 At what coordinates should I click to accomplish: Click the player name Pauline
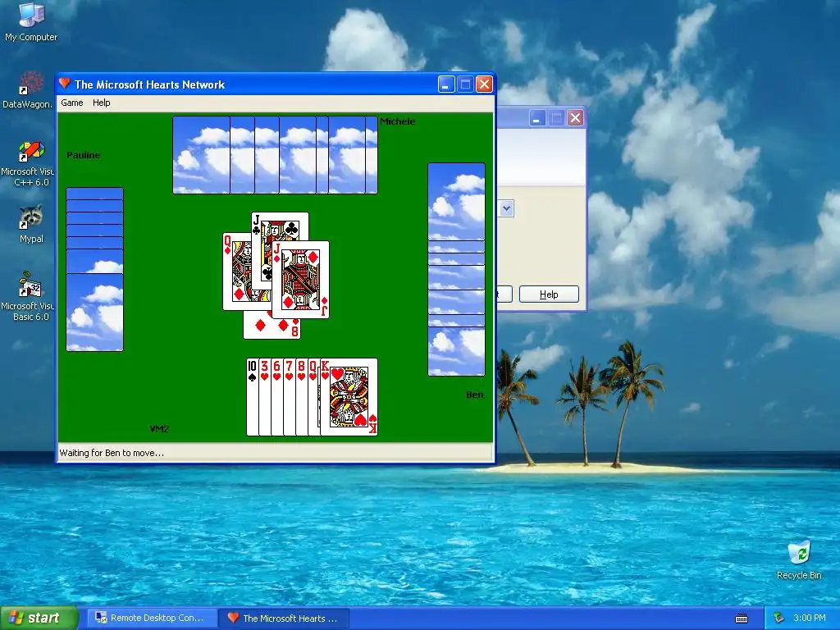pyautogui.click(x=84, y=155)
